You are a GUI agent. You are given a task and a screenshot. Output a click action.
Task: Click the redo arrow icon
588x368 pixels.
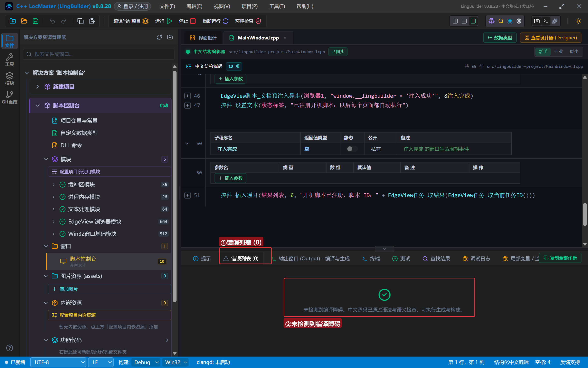pos(64,21)
